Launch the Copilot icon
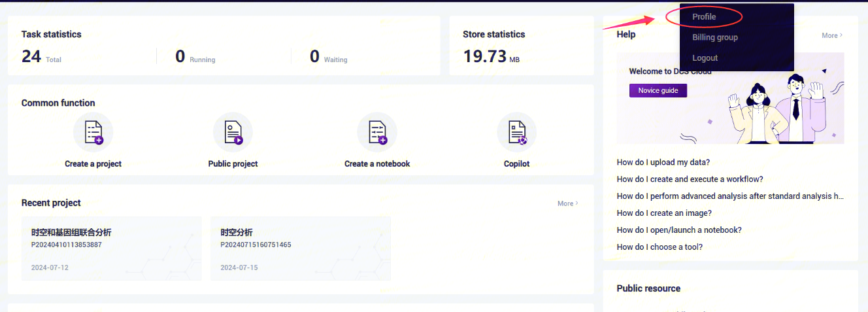Image resolution: width=868 pixels, height=312 pixels. (x=517, y=132)
